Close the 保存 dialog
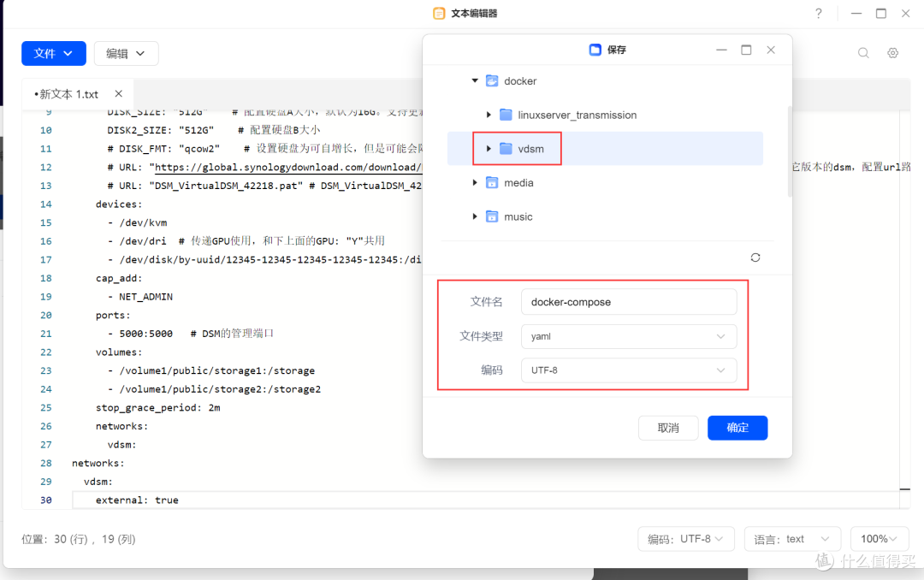 (x=771, y=50)
